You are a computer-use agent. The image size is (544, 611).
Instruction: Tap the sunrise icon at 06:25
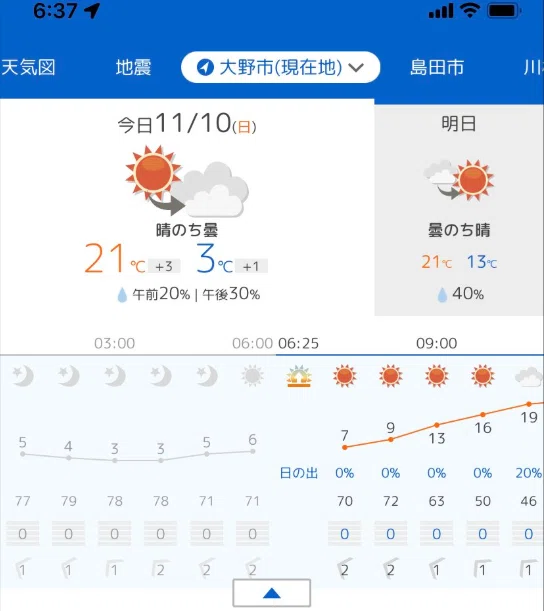(299, 376)
